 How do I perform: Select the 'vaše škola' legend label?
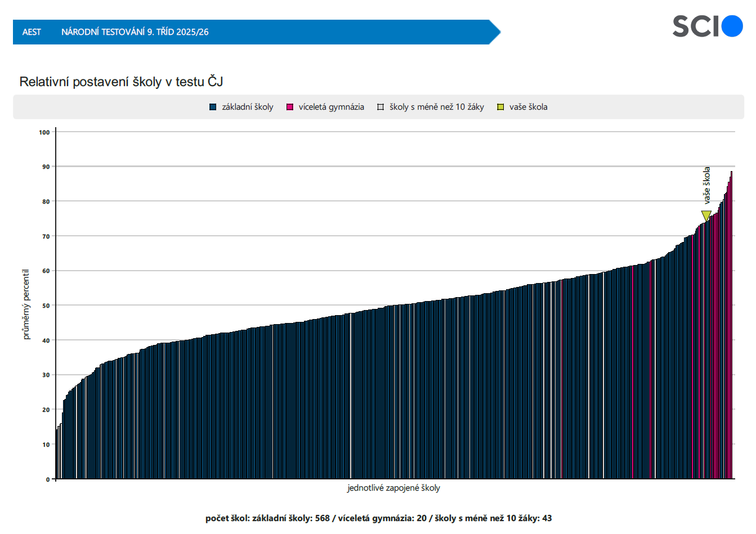pyautogui.click(x=528, y=107)
